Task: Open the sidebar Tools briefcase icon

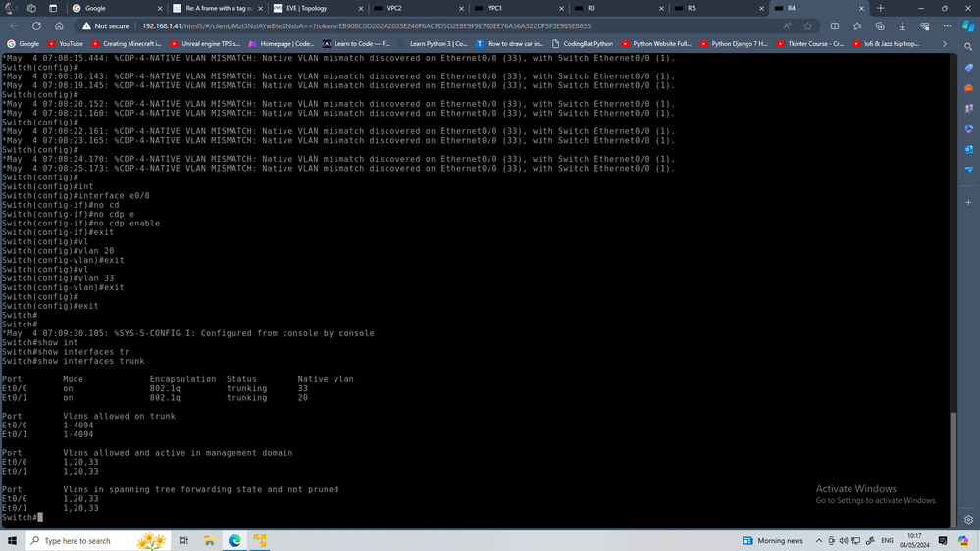Action: click(968, 88)
